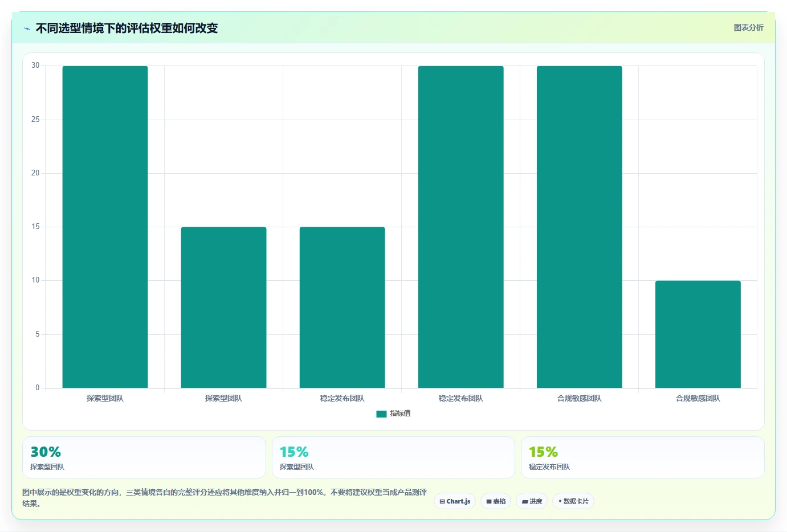
Task: Select the 进度 chip
Action: click(x=532, y=501)
